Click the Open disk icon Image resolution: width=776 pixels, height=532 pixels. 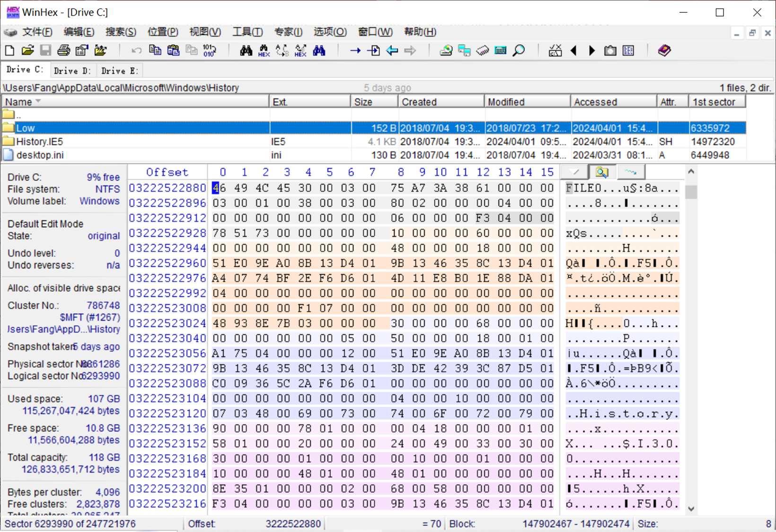point(446,50)
